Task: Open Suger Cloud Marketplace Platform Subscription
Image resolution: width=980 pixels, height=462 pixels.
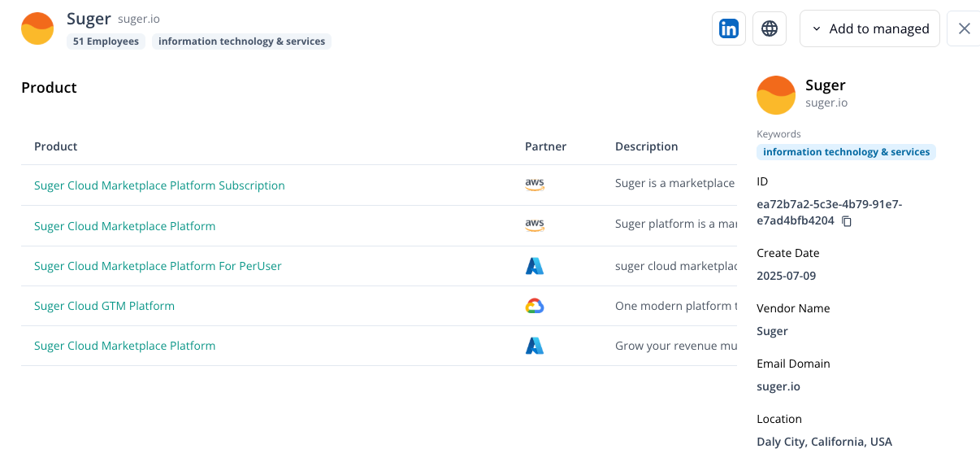Action: [x=159, y=185]
